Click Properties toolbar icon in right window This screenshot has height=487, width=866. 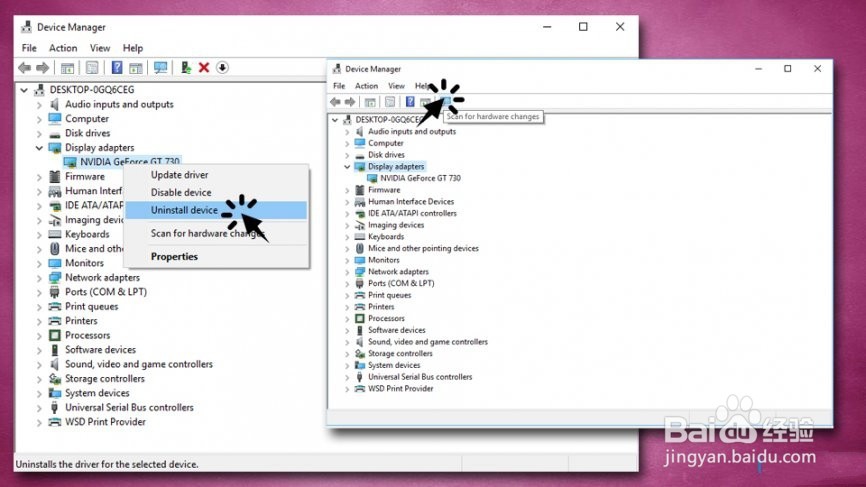pos(390,102)
